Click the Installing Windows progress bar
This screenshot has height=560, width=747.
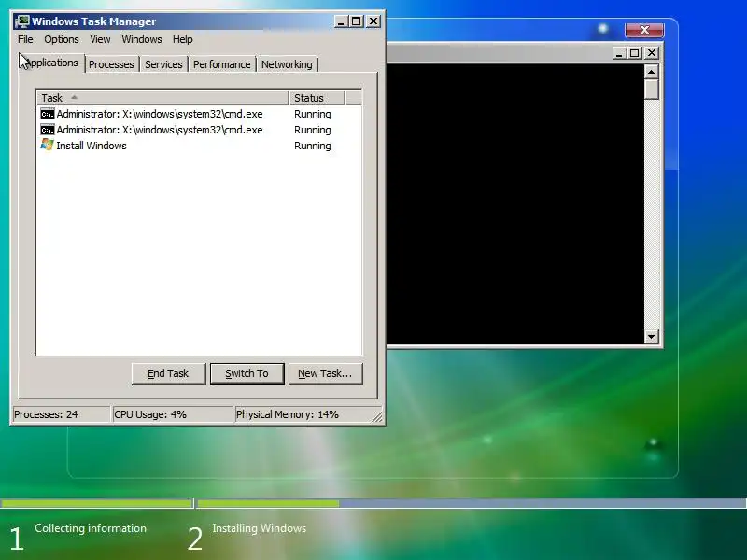[472, 503]
